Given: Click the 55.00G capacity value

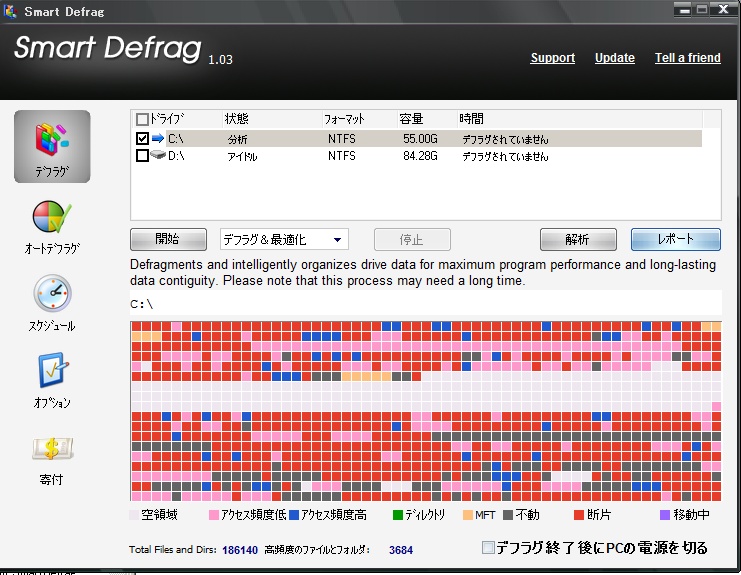Looking at the screenshot, I should (x=420, y=138).
